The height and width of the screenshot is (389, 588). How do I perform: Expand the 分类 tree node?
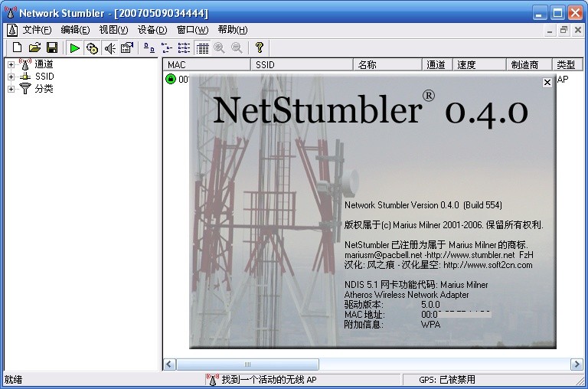(11, 89)
